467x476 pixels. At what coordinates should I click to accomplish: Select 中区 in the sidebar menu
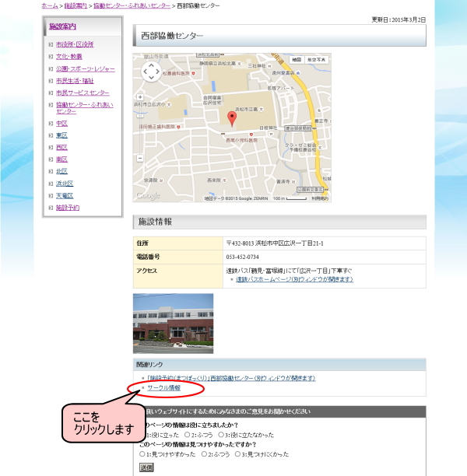click(61, 123)
